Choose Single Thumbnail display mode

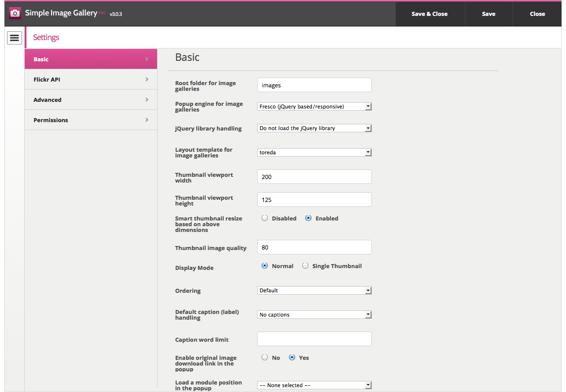[x=305, y=265]
